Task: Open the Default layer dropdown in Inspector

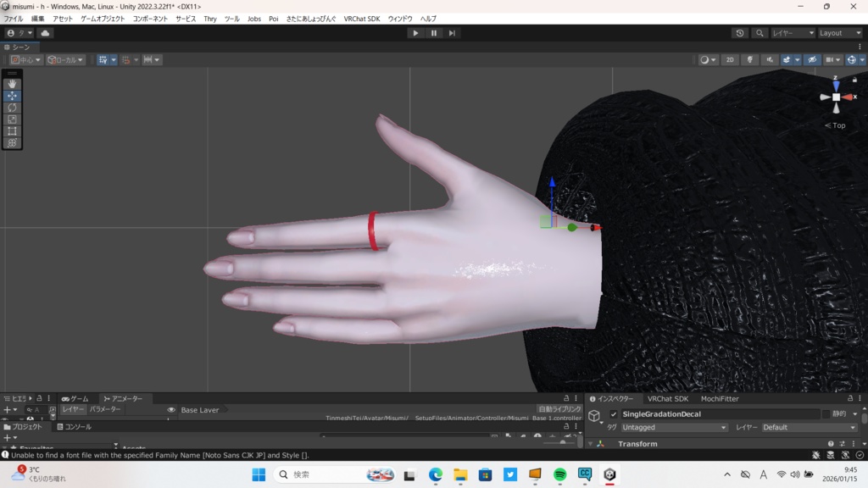Action: 809,427
